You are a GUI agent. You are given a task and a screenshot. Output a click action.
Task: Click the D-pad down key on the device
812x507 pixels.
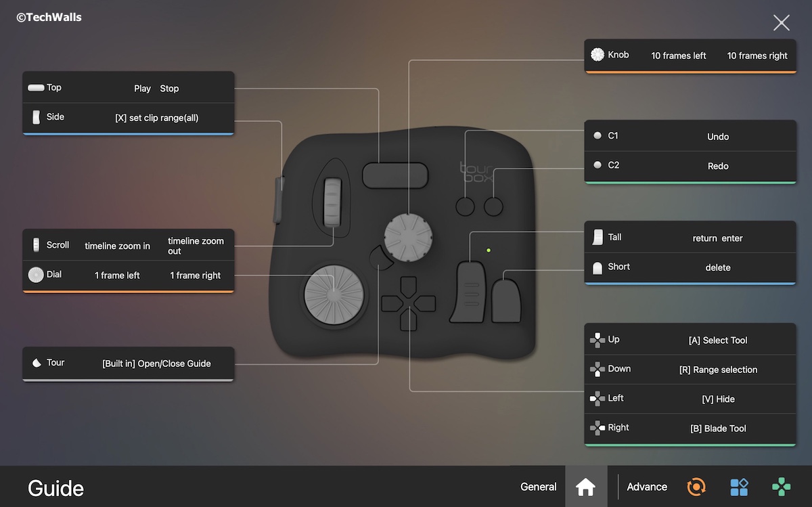409,319
